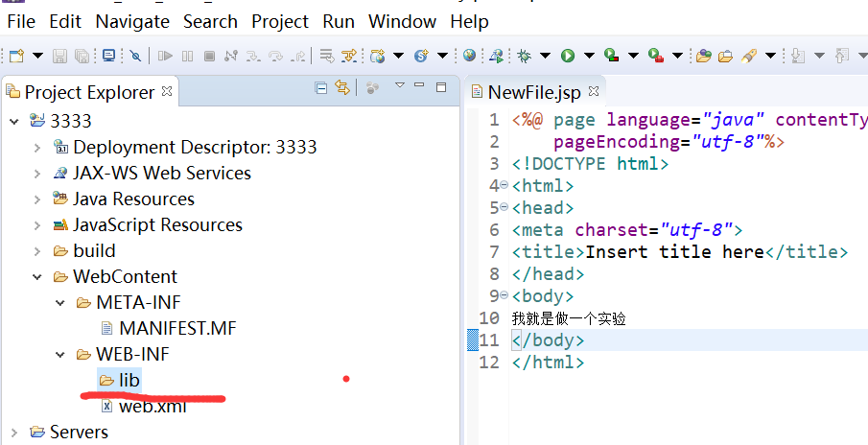Open the web browser globe icon

tap(469, 56)
